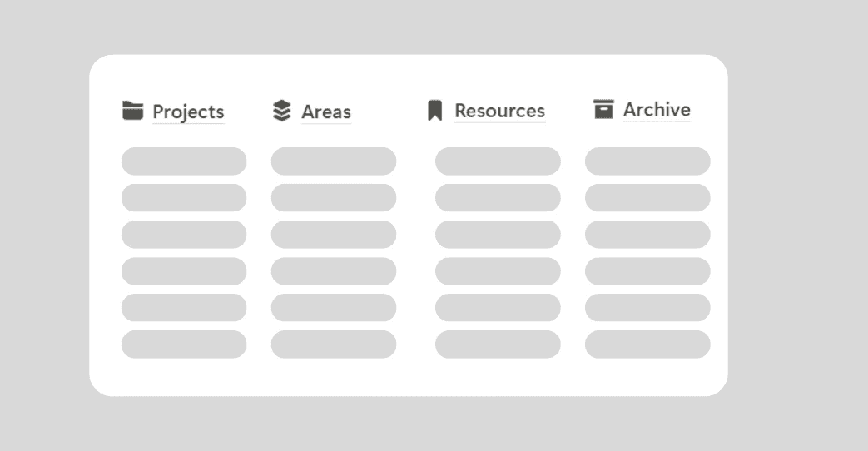This screenshot has height=451, width=868.
Task: Click the Resources bookmark icon
Action: click(435, 111)
